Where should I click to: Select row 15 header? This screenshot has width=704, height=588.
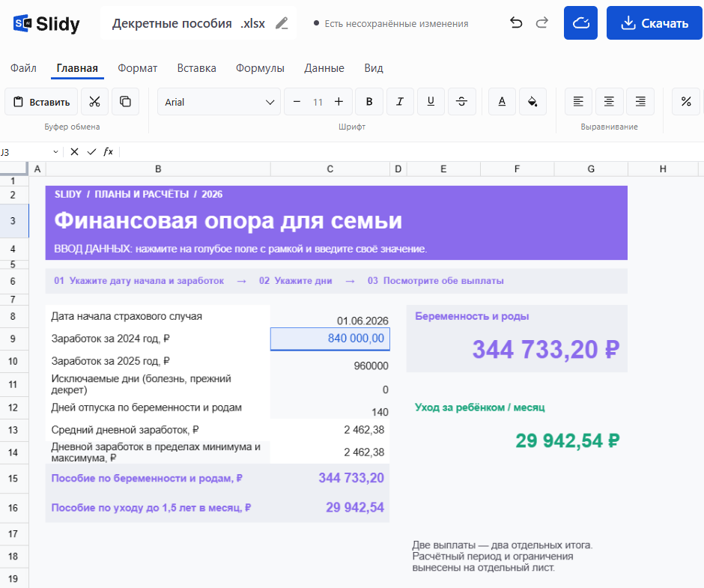13,479
